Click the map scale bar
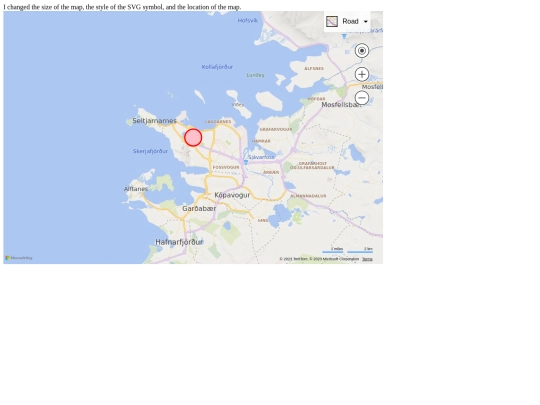This screenshot has width=540, height=405. [347, 250]
